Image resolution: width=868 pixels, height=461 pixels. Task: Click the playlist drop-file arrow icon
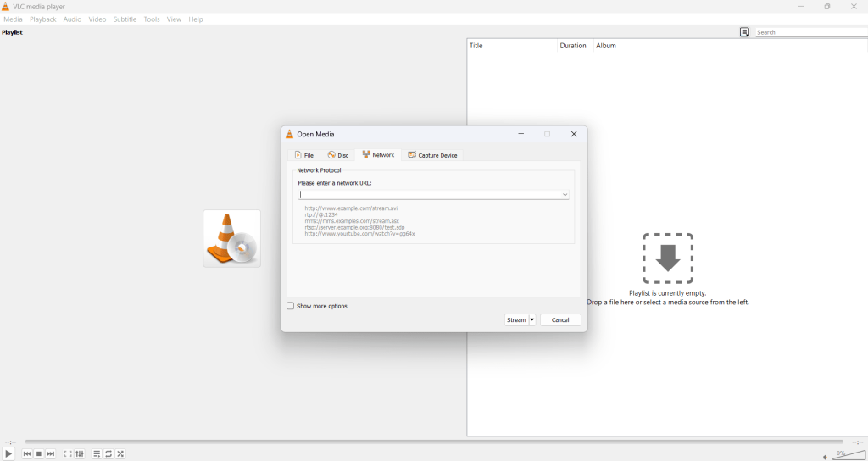pyautogui.click(x=668, y=258)
